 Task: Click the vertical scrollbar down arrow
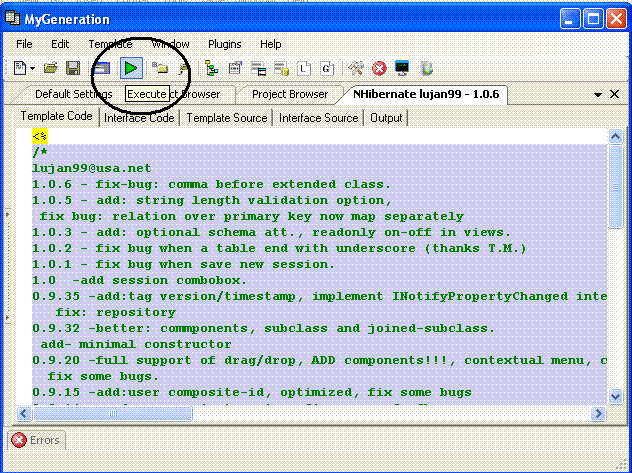tap(615, 397)
